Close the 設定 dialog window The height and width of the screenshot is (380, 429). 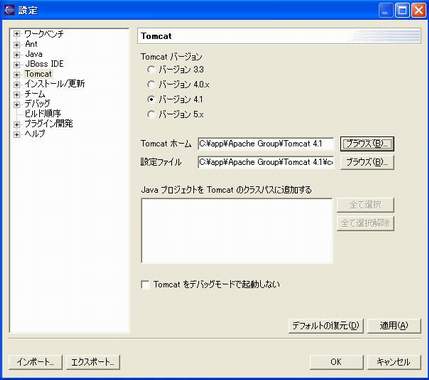point(419,10)
